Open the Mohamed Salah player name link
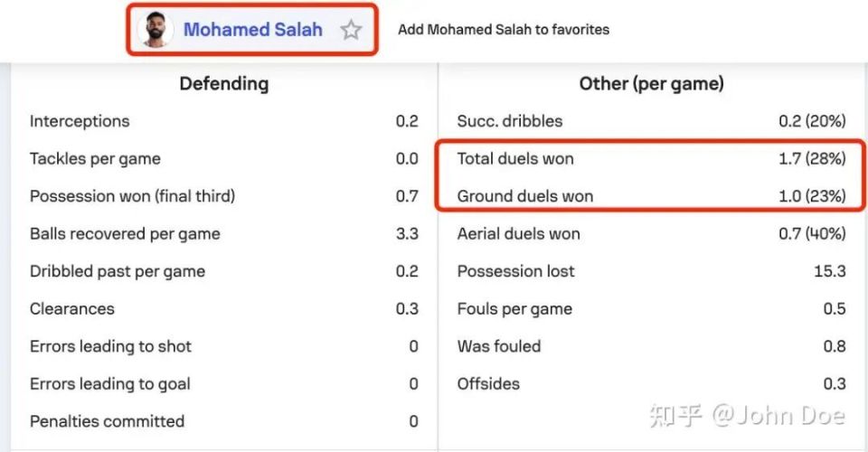 [253, 29]
